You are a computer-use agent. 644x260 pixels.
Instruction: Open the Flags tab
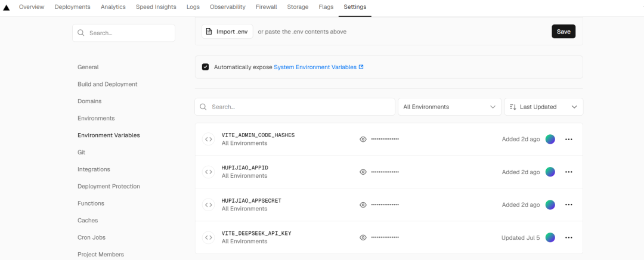pyautogui.click(x=326, y=7)
